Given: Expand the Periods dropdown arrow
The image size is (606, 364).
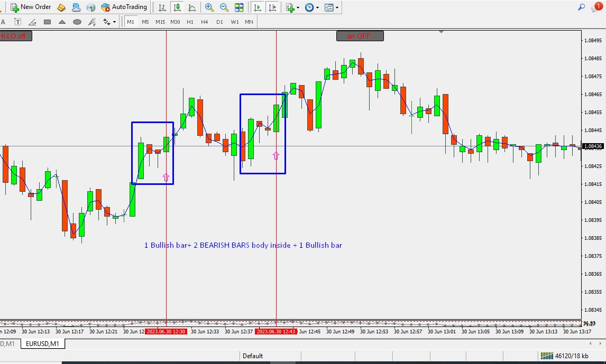Looking at the screenshot, I should (x=317, y=8).
